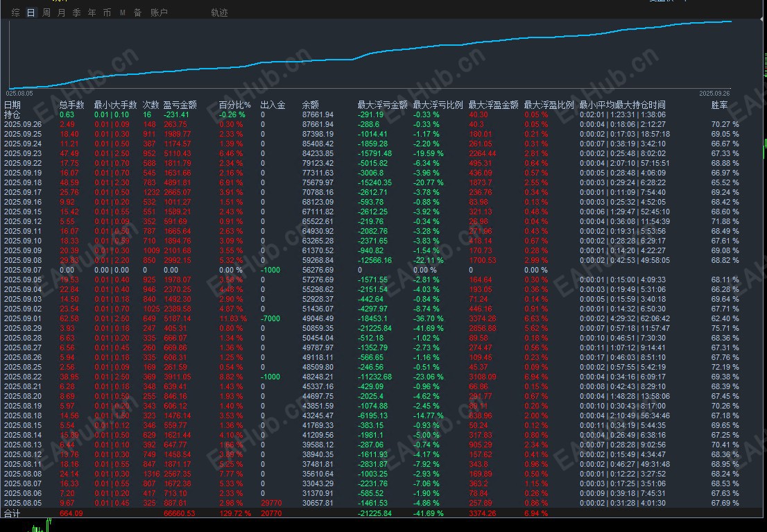Click the 11.83 % daily percentage
The width and height of the screenshot is (767, 532).
point(233,318)
